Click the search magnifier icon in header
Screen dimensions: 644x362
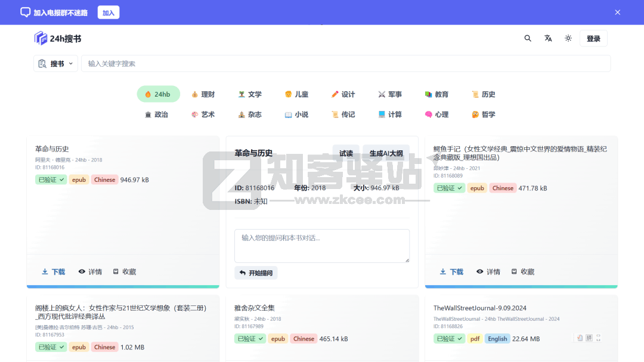(x=528, y=38)
